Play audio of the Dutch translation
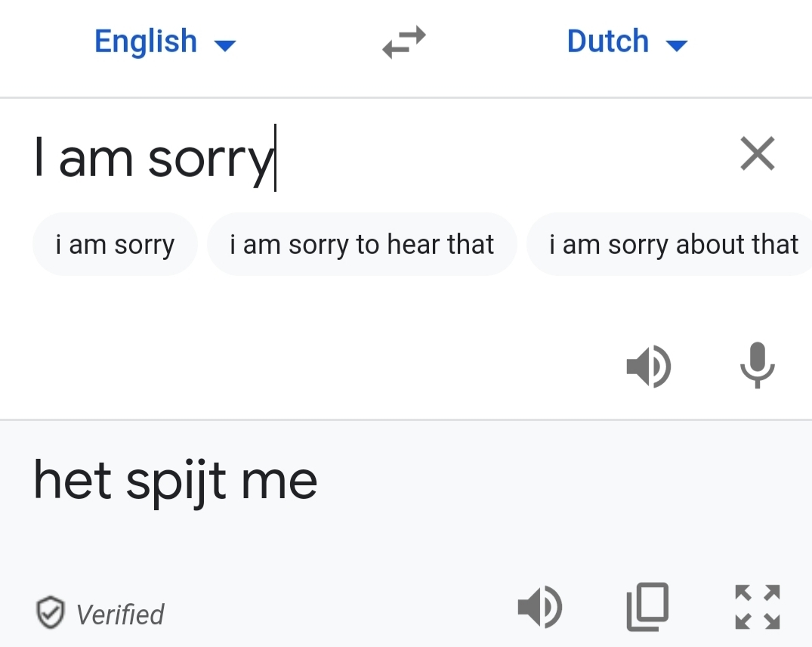The height and width of the screenshot is (647, 812). point(539,607)
